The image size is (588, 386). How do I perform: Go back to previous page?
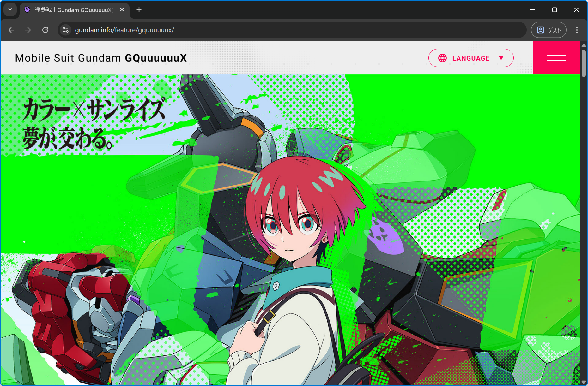(11, 30)
